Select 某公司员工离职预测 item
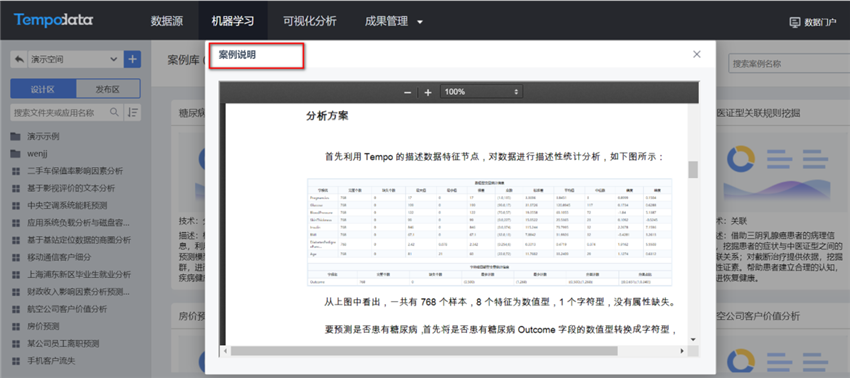This screenshot has width=850, height=378. click(63, 344)
